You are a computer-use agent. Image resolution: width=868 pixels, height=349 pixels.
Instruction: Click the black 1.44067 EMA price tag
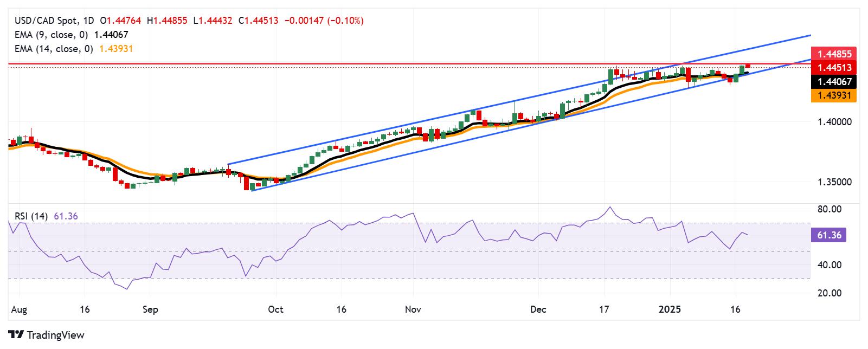click(835, 82)
